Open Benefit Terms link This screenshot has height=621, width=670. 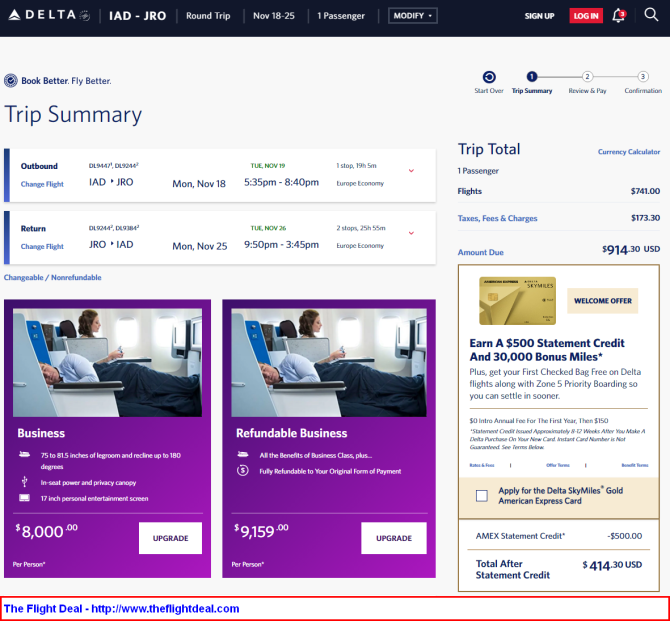[x=635, y=465]
